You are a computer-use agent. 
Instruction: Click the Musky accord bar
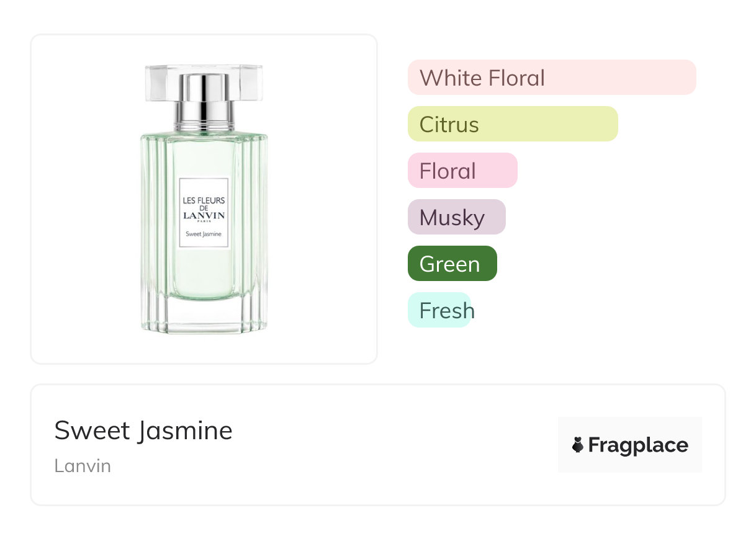pos(456,217)
